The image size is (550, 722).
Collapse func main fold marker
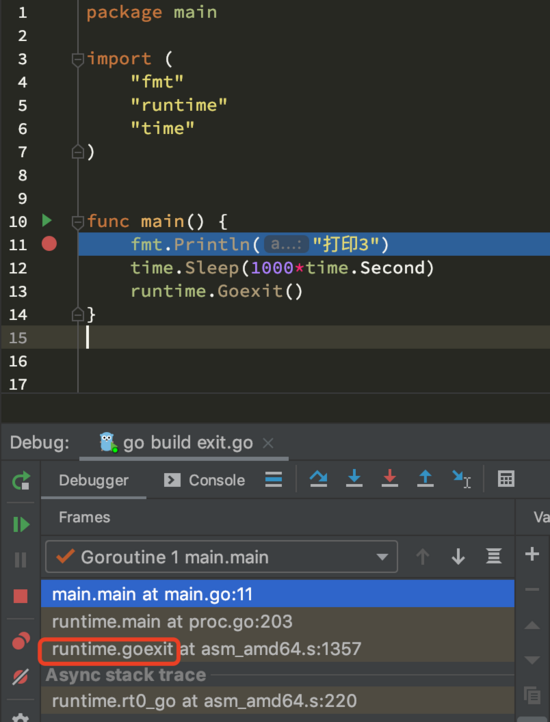click(77, 222)
